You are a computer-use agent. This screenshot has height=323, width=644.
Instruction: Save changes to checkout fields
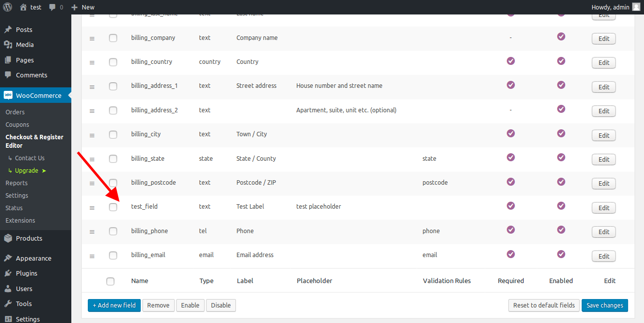(x=605, y=305)
